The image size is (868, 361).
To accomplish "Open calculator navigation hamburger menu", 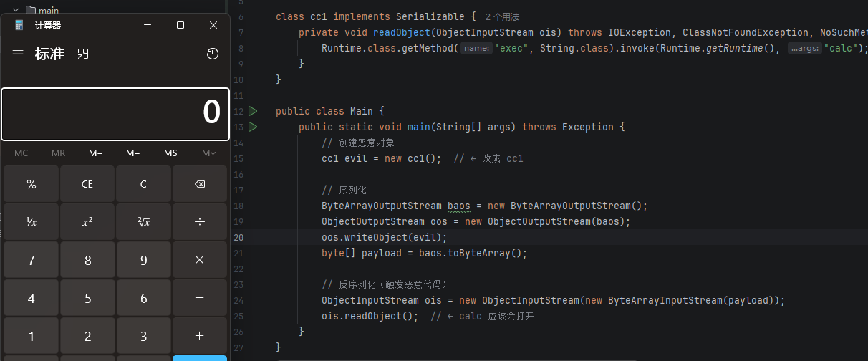I will (18, 54).
